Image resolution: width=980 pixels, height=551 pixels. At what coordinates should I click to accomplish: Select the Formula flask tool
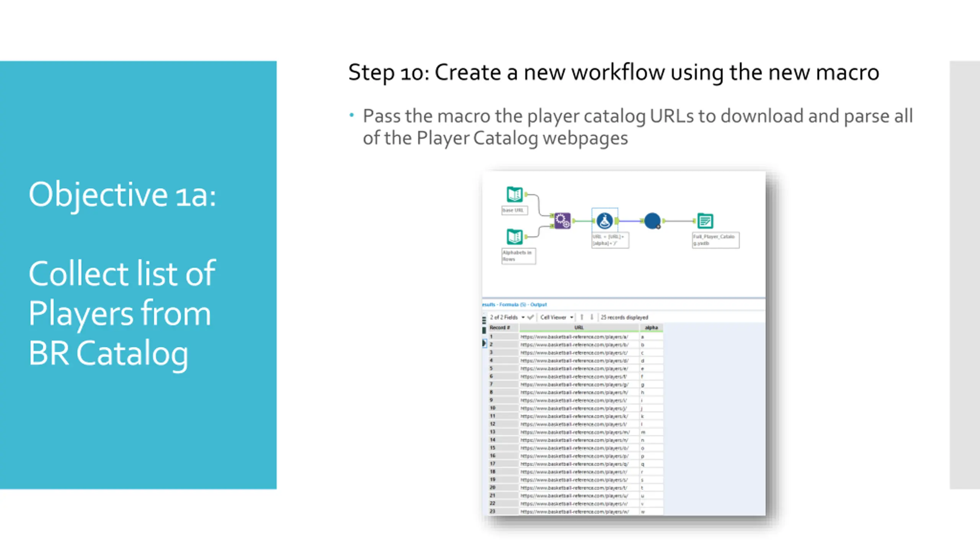click(x=604, y=221)
